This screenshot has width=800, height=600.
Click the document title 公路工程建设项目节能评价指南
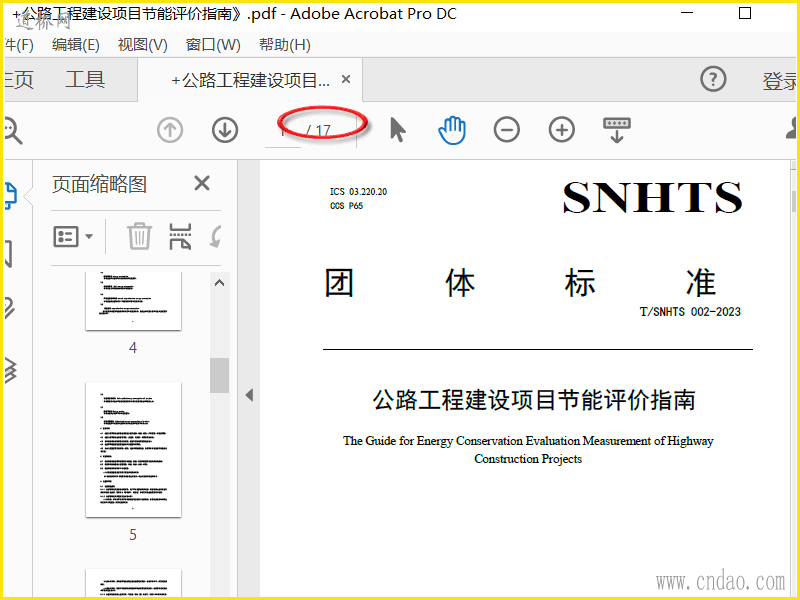534,399
